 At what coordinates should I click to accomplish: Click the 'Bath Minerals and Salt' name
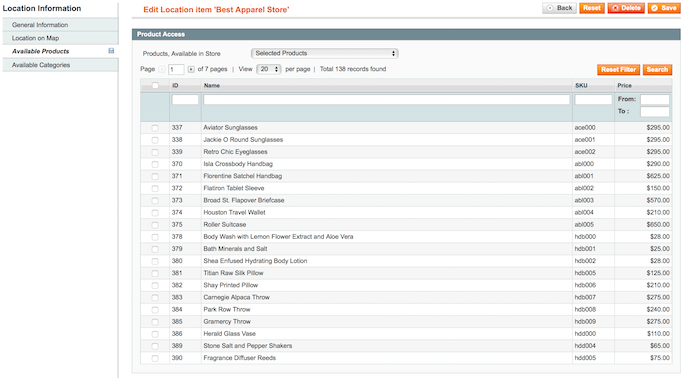coord(235,249)
